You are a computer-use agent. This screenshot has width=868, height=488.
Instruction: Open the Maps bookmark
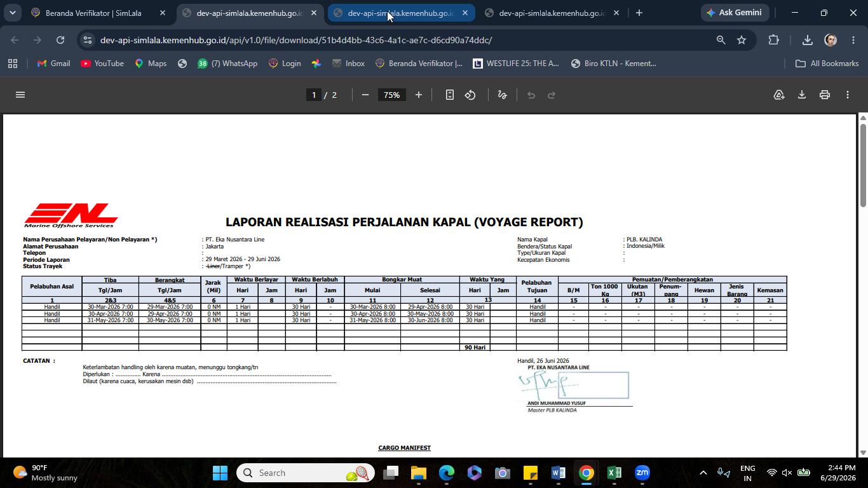pyautogui.click(x=151, y=64)
